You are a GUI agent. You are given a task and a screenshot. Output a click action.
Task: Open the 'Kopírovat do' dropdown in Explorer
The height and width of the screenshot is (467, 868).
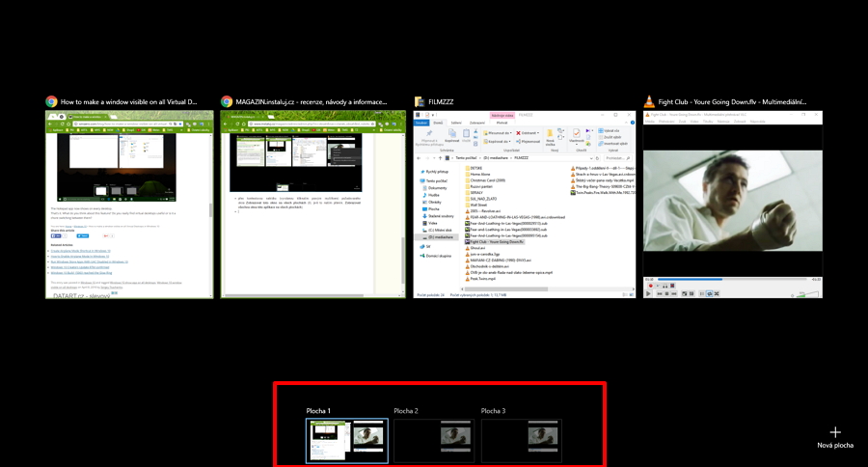(497, 141)
